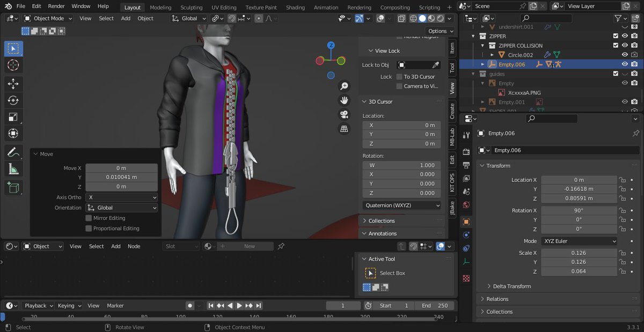Click the Orientation Global field in Move panel
Viewport: 644px width, 332px height.
121,208
